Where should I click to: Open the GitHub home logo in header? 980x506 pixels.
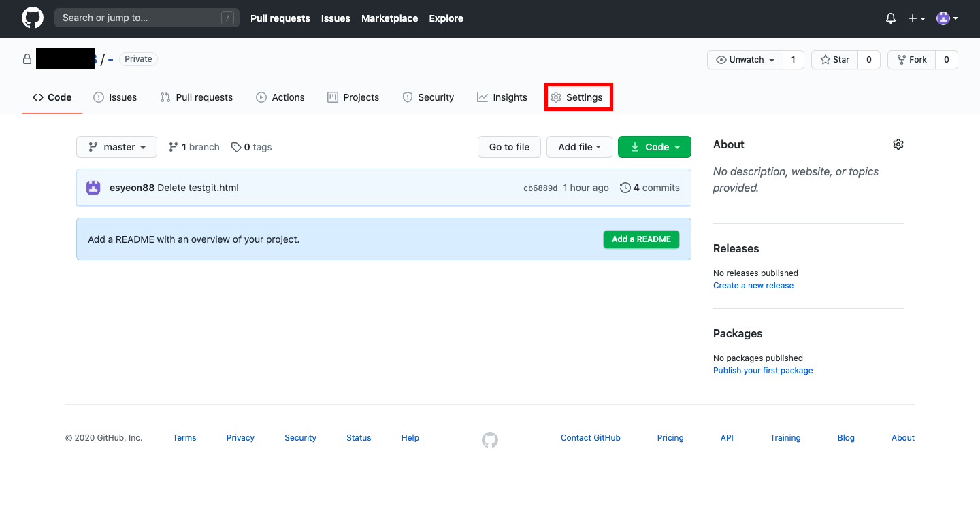click(33, 18)
